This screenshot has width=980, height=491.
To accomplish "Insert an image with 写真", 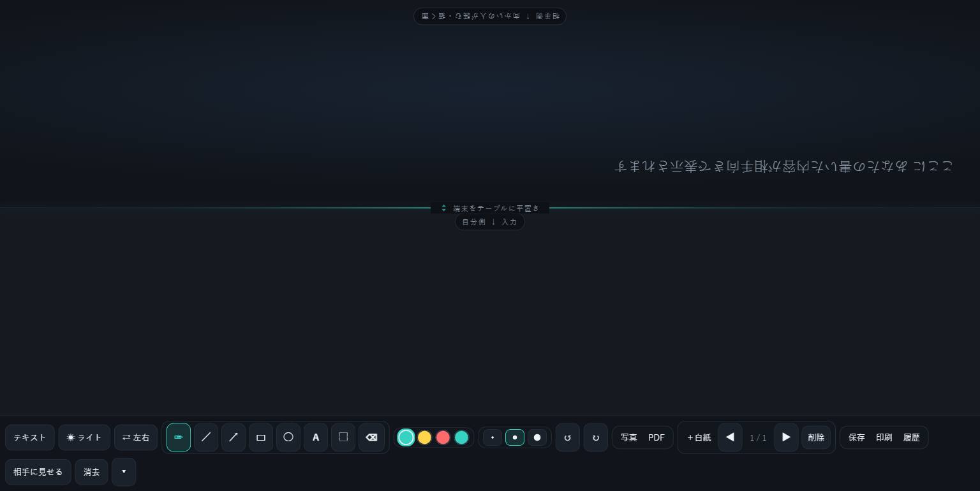I will [629, 437].
